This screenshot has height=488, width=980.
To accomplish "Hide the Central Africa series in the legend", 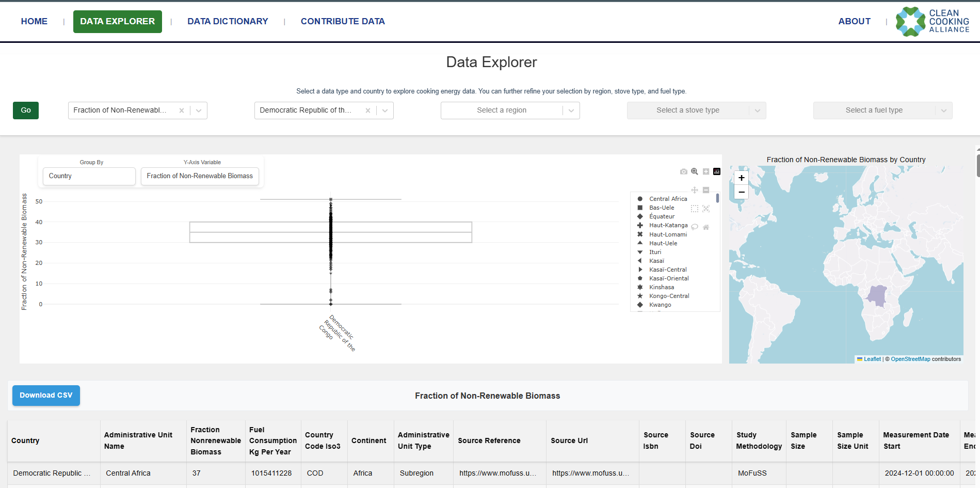I will pos(668,198).
